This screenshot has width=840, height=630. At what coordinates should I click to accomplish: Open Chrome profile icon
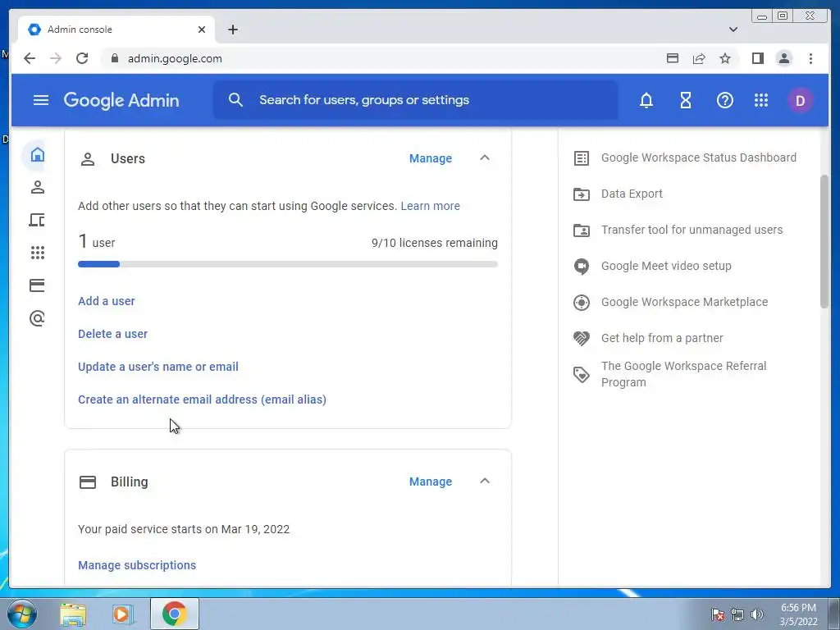click(783, 58)
